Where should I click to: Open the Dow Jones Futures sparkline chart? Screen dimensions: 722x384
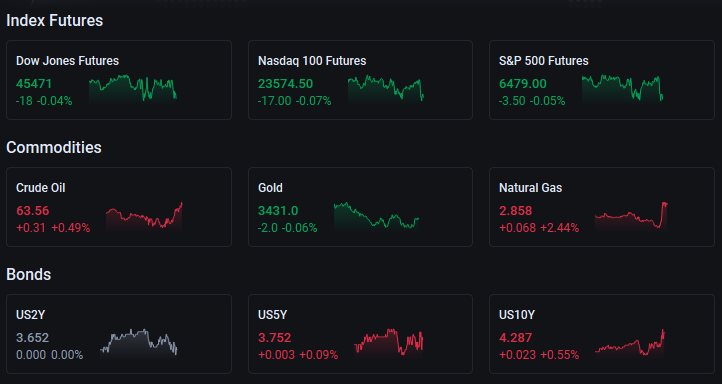tap(133, 88)
